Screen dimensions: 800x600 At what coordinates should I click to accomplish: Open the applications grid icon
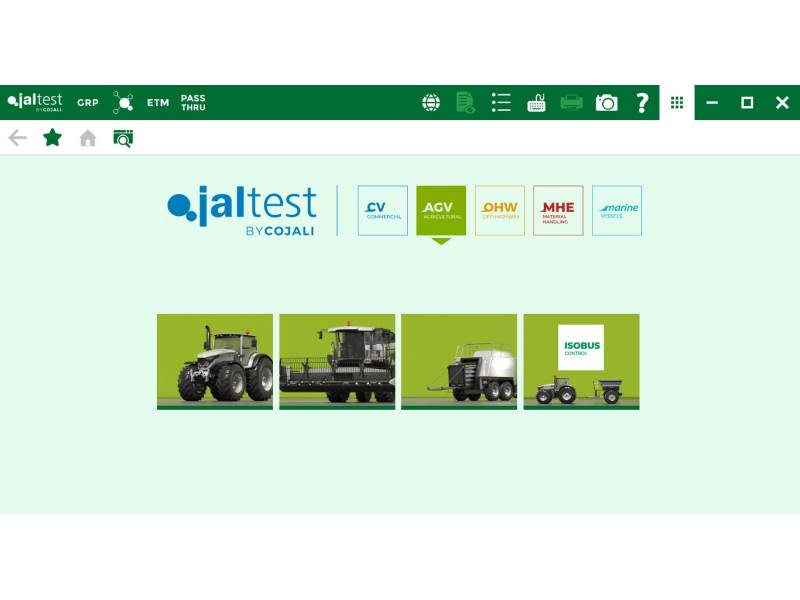click(x=678, y=101)
